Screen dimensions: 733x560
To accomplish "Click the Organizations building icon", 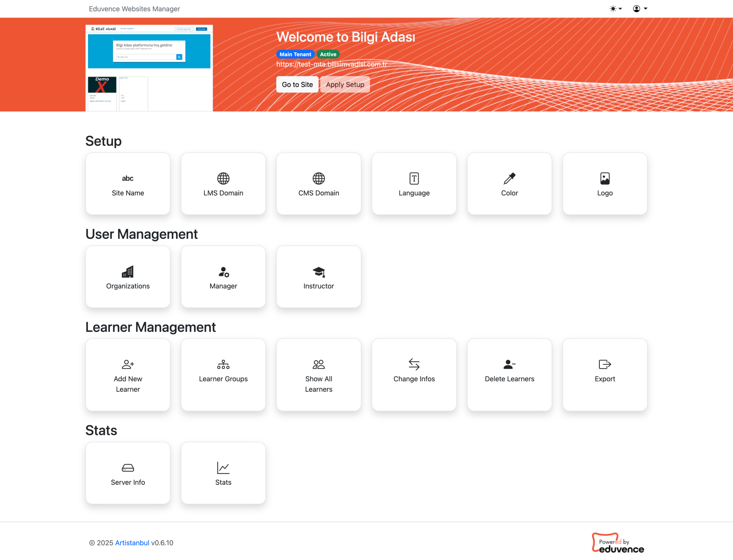I will tap(128, 272).
